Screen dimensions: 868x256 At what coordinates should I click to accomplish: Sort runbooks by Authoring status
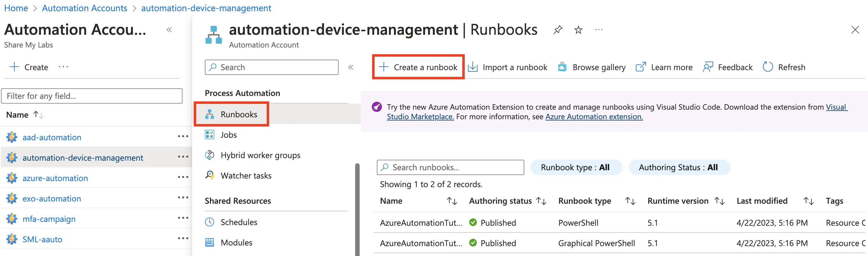click(x=541, y=201)
